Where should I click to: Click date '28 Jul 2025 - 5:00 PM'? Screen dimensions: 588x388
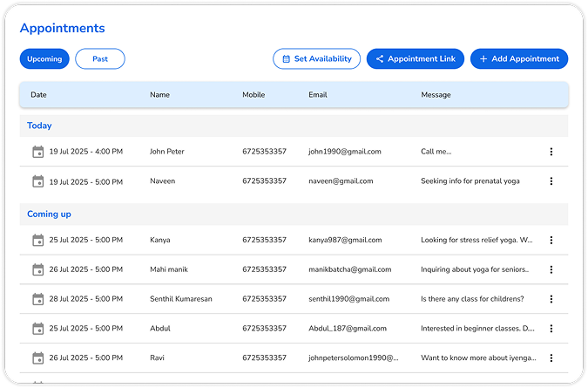pos(86,299)
